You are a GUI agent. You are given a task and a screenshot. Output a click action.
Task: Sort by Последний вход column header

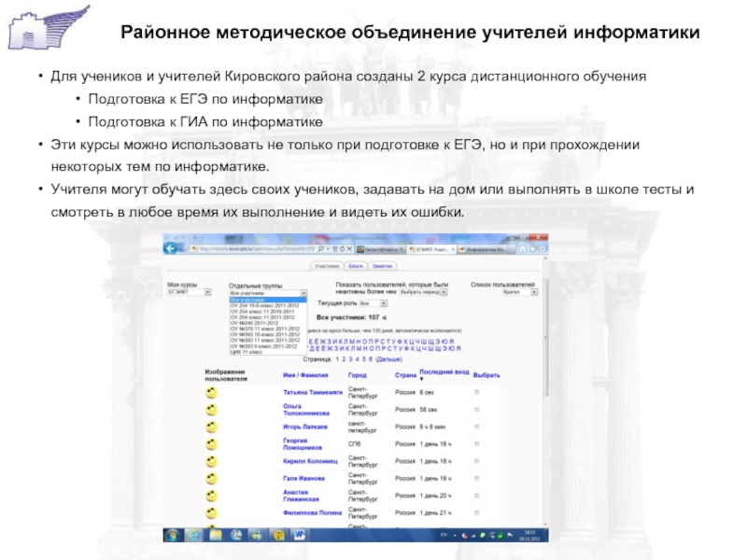click(x=444, y=371)
